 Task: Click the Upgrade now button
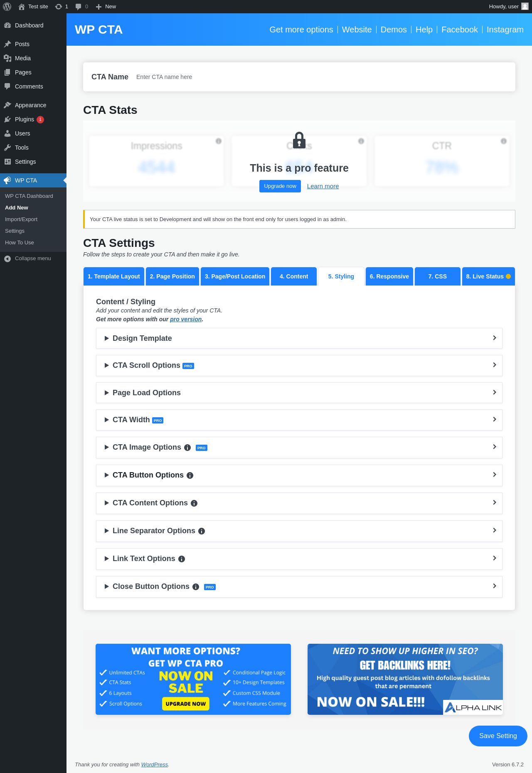click(280, 186)
